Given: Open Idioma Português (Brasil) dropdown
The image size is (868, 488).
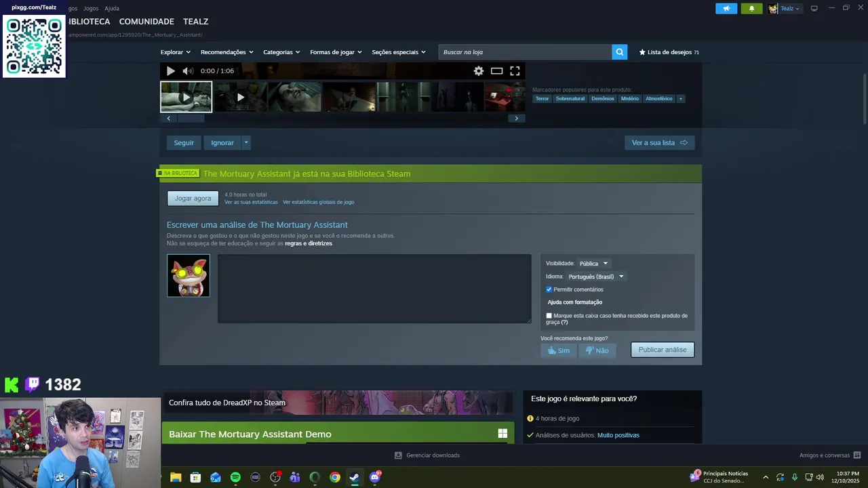Looking at the screenshot, I should (596, 277).
